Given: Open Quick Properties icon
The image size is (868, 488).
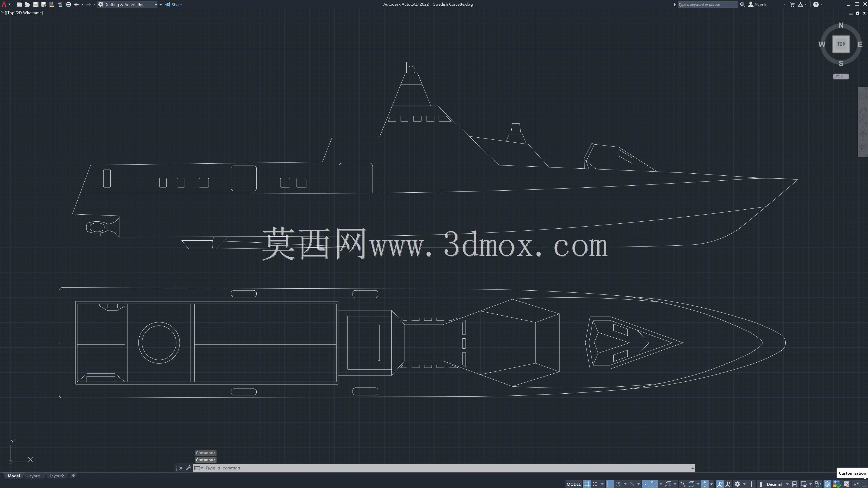Looking at the screenshot, I should point(794,484).
